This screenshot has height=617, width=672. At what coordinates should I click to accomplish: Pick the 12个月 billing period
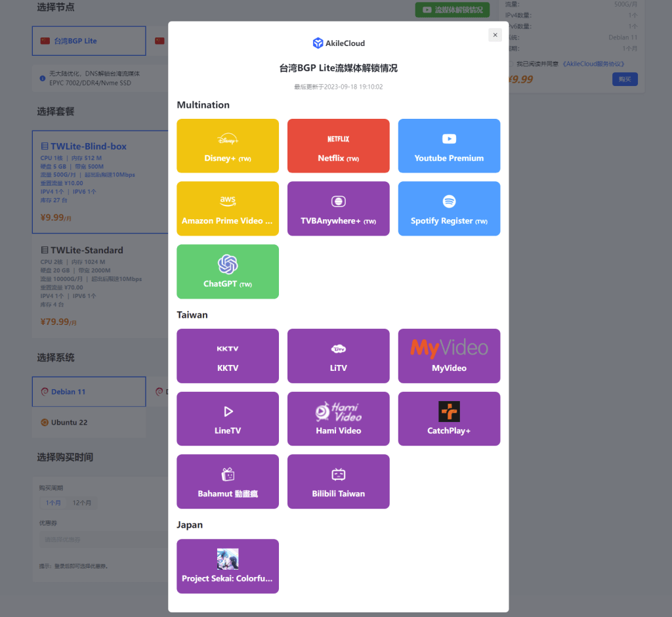point(82,503)
